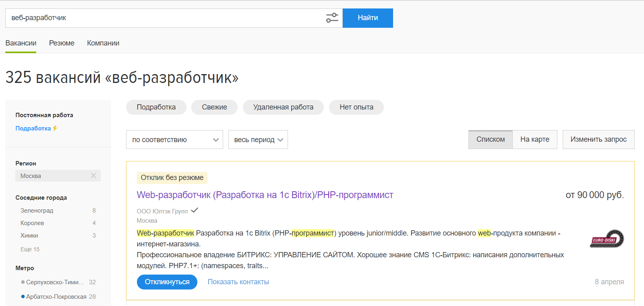Apply the Подработка quick filter chip

156,107
